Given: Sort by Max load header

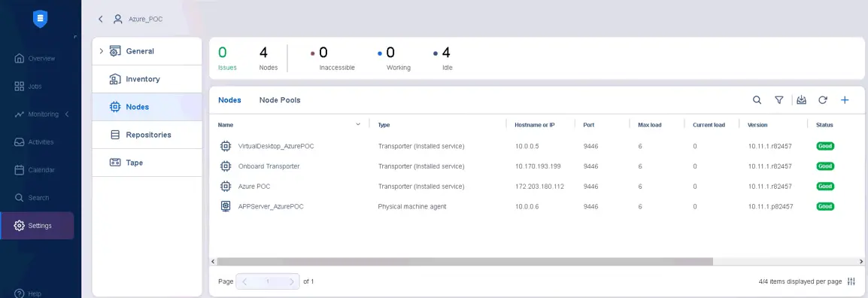Looking at the screenshot, I should (x=649, y=125).
